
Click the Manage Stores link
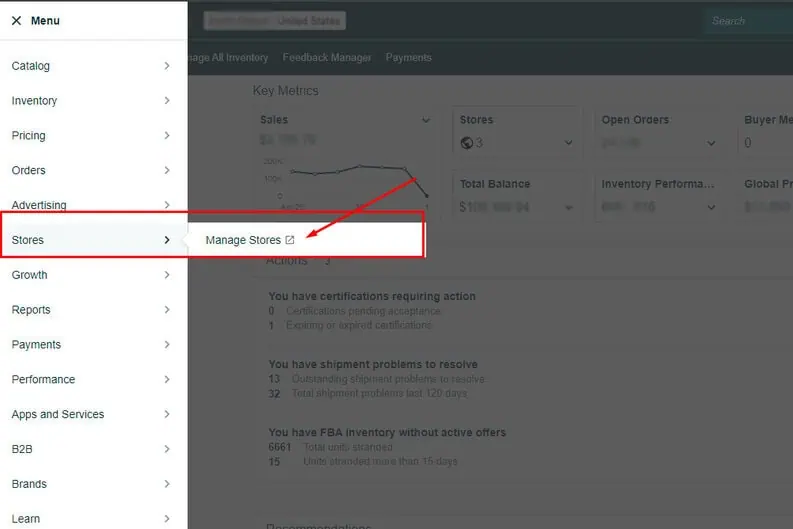tap(243, 240)
